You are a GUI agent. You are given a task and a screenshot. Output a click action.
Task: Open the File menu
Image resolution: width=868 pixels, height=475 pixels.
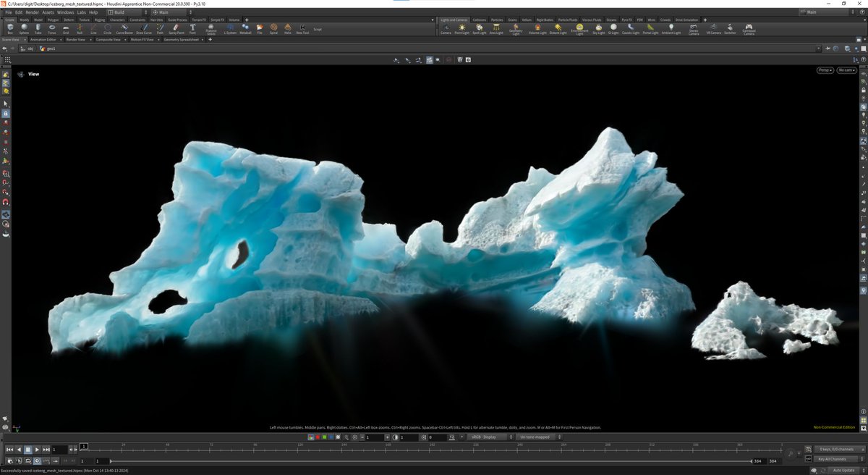coord(8,12)
